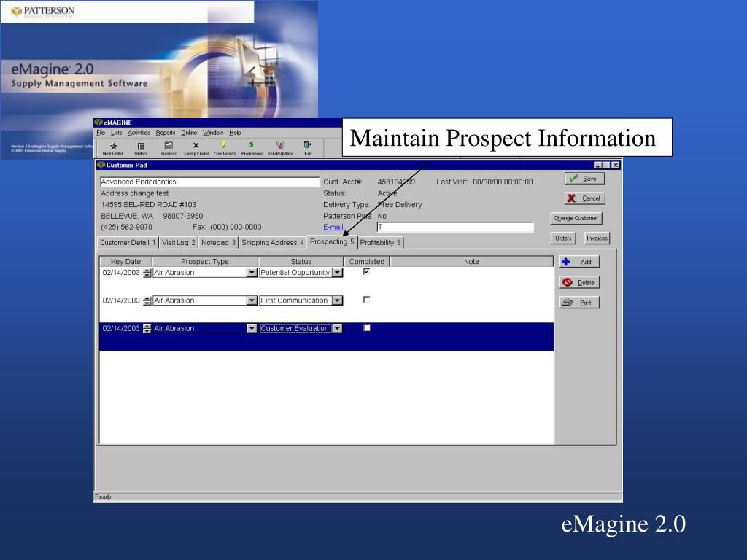Click the account number 458104239
747x560 pixels.
[x=396, y=182]
